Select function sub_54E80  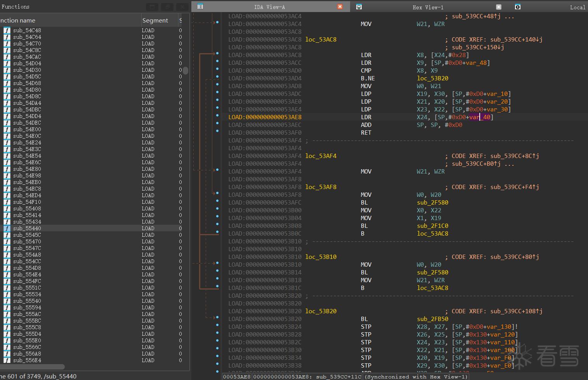pyautogui.click(x=27, y=169)
